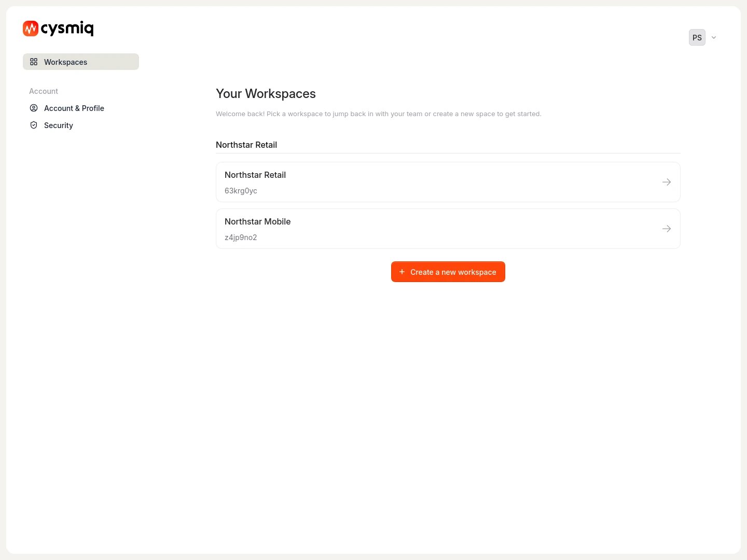The height and width of the screenshot is (560, 747).
Task: Click the welcome back description text
Action: click(x=379, y=114)
